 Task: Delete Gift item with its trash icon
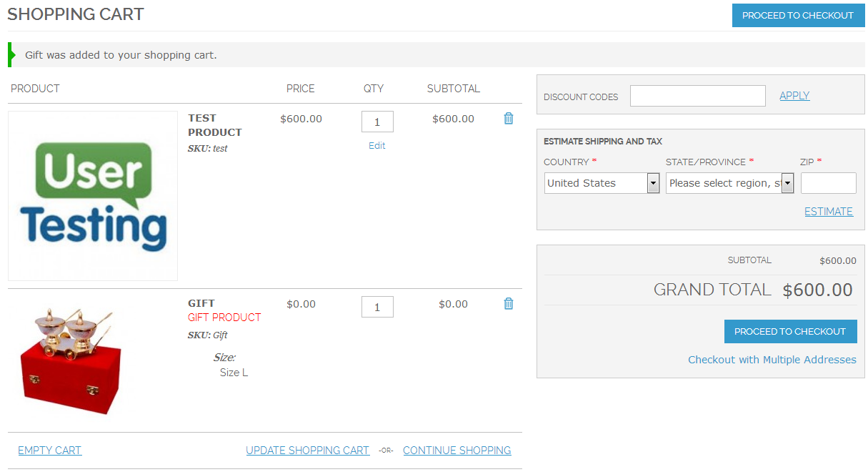[x=509, y=304]
